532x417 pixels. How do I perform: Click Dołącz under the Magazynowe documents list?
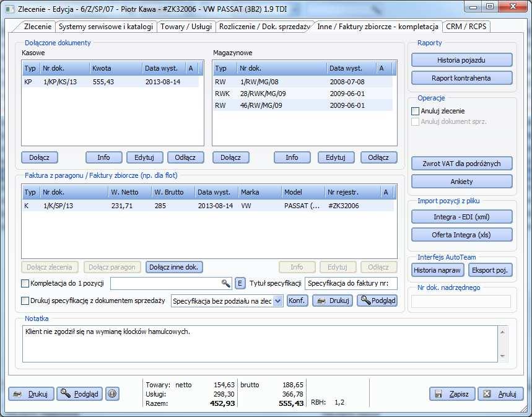pyautogui.click(x=231, y=157)
